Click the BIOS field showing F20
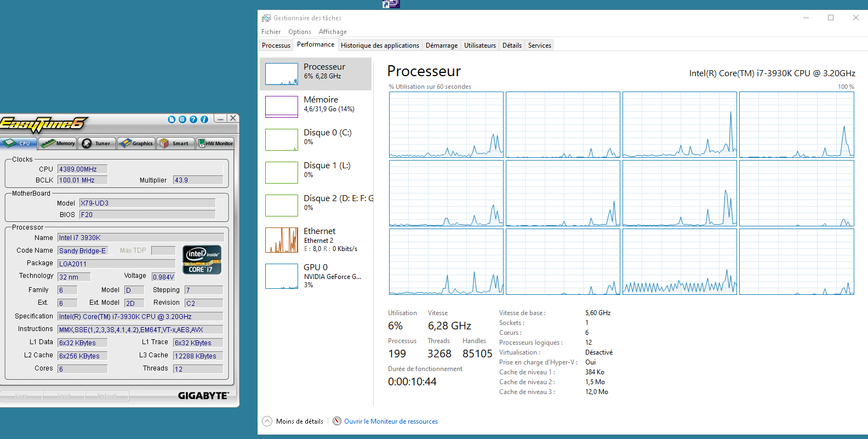The image size is (868, 439). [147, 215]
